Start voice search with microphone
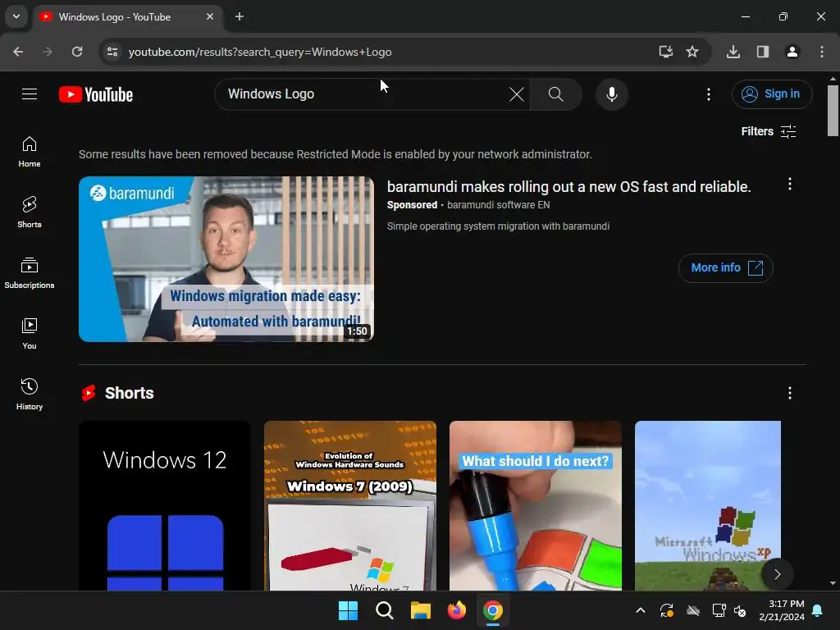 pos(611,94)
